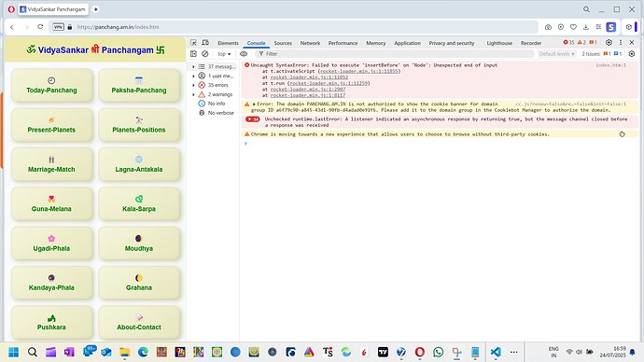Open the top context dropdown
644x362 pixels.
[224, 54]
